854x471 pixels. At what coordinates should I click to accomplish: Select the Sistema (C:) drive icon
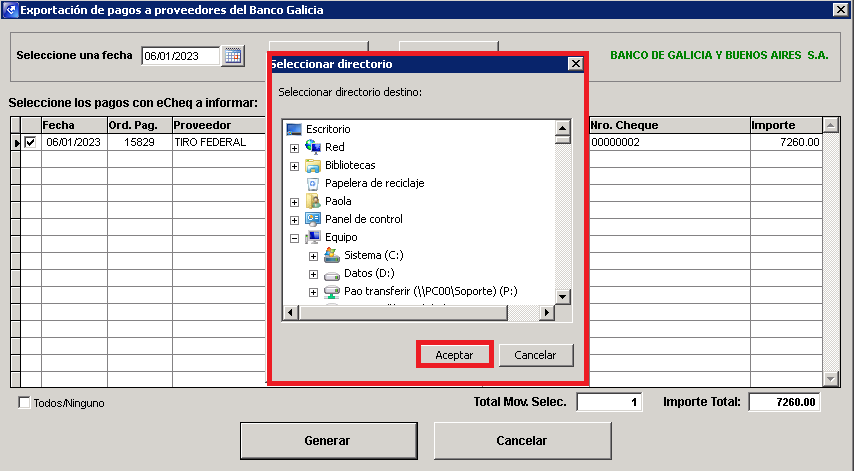point(332,255)
